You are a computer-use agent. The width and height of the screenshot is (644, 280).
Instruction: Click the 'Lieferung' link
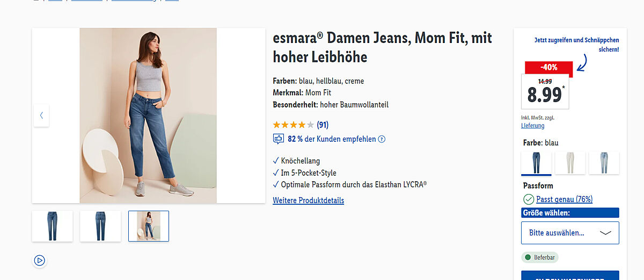pyautogui.click(x=532, y=126)
